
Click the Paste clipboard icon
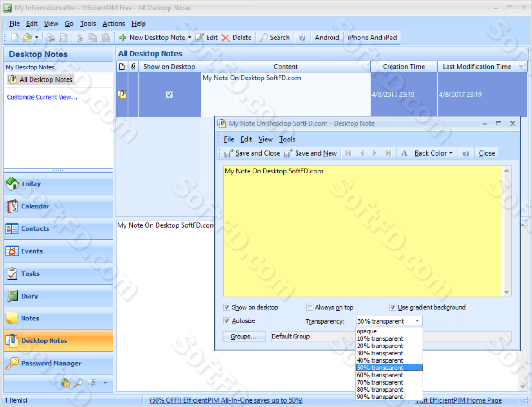point(106,38)
